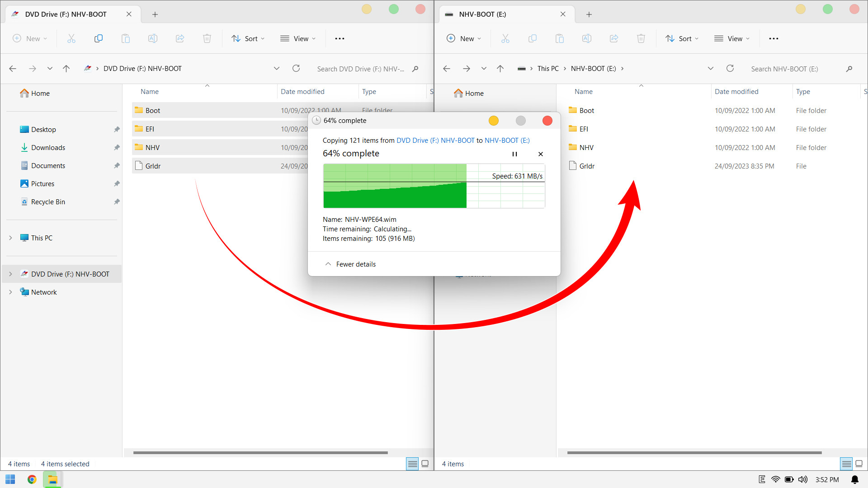
Task: Open the View menu in right window
Action: (x=732, y=38)
